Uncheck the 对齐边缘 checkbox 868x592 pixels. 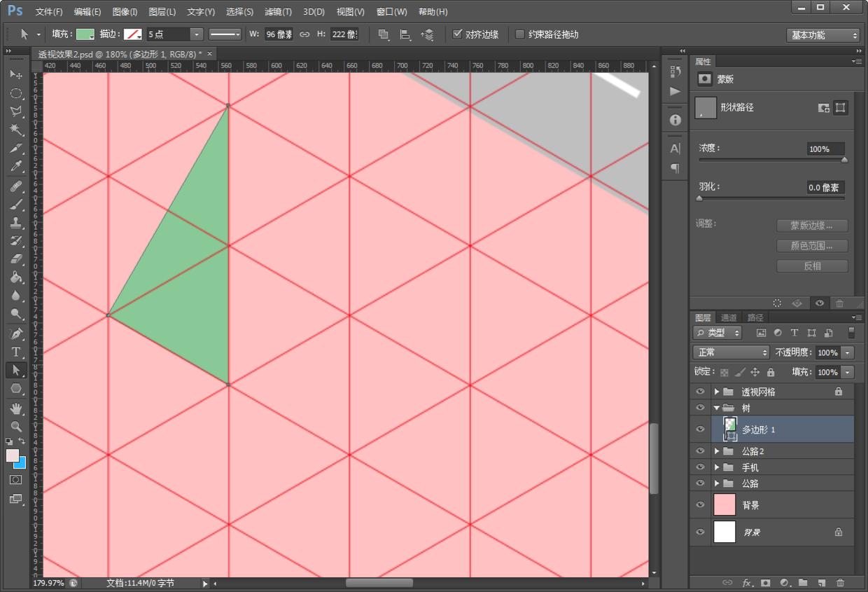coord(458,34)
